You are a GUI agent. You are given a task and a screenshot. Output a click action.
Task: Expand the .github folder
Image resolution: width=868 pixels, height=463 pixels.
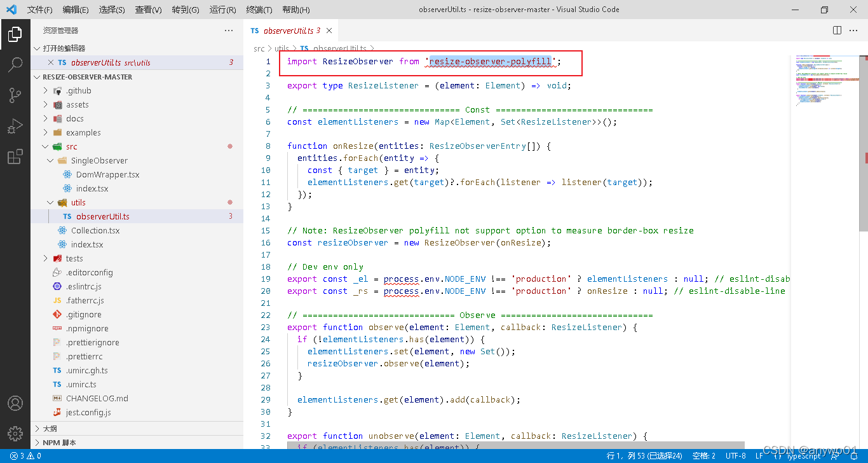pyautogui.click(x=137, y=90)
